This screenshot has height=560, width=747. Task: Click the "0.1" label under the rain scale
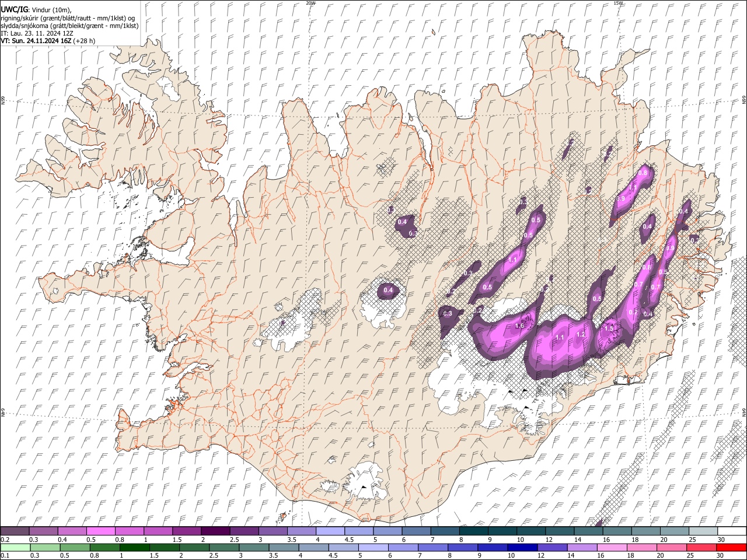click(5, 556)
